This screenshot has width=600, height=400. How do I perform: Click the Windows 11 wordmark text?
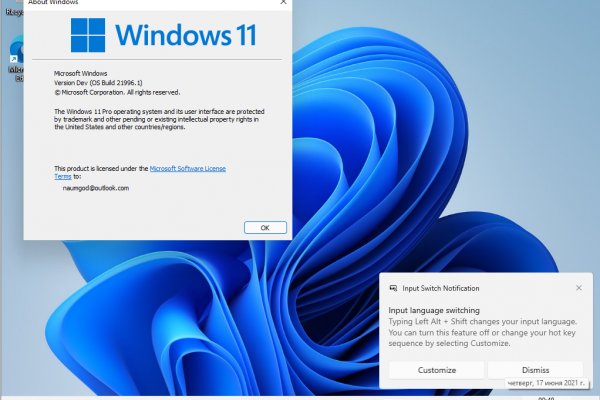184,35
